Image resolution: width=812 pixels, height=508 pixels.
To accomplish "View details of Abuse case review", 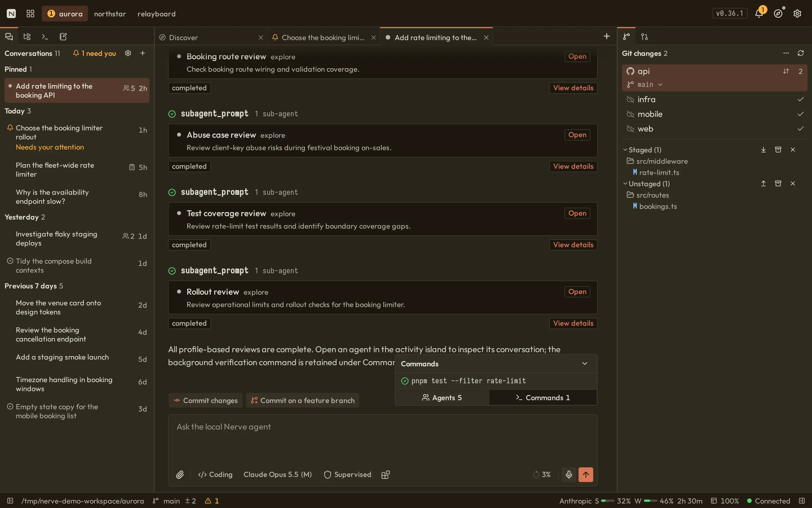I will tap(573, 166).
